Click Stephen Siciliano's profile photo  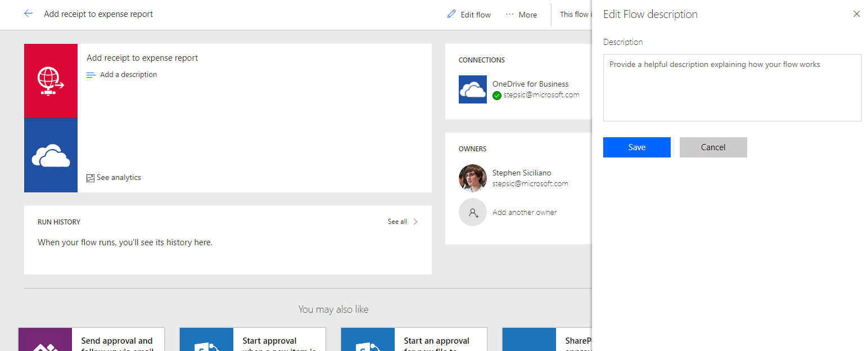coord(473,178)
